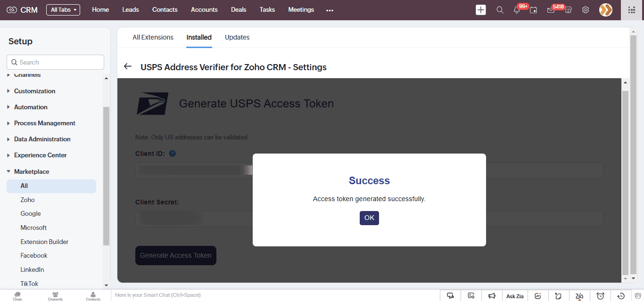The width and height of the screenshot is (644, 301).
Task: Go to Contacts tab in the top navigation
Action: pyautogui.click(x=165, y=10)
